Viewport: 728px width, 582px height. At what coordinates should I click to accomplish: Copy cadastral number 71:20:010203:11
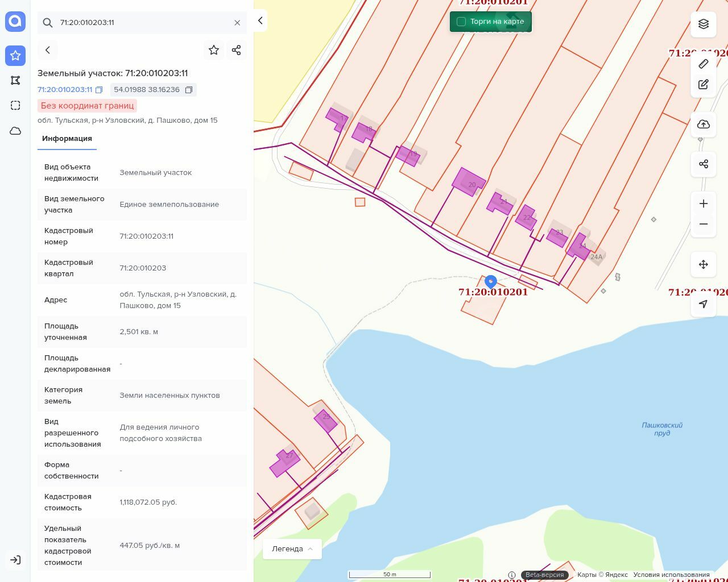pos(99,90)
